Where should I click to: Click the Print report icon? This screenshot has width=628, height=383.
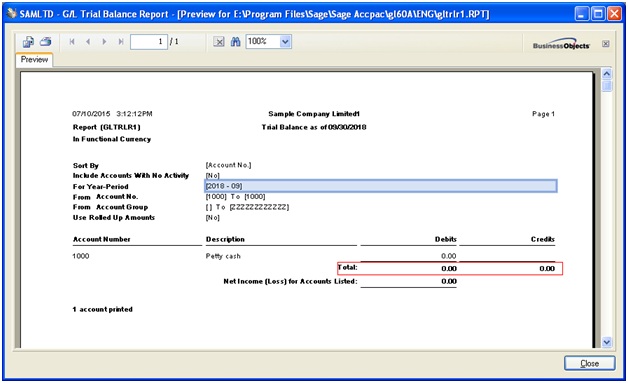[46, 41]
